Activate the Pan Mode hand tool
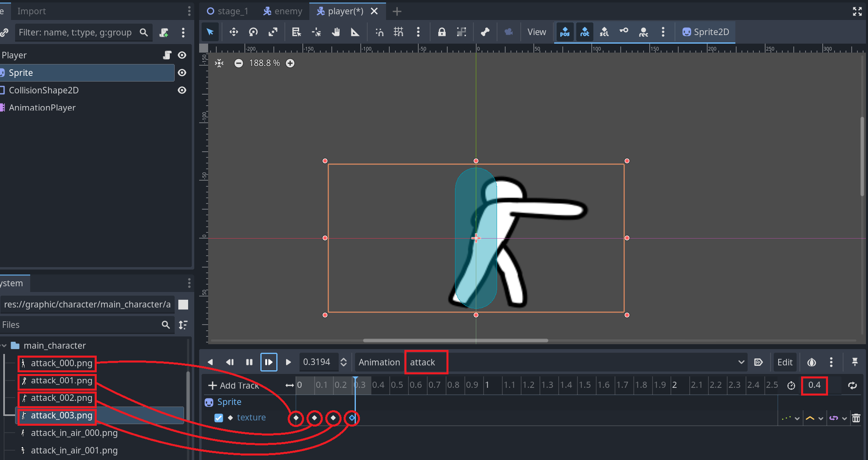The width and height of the screenshot is (868, 460). pos(336,32)
